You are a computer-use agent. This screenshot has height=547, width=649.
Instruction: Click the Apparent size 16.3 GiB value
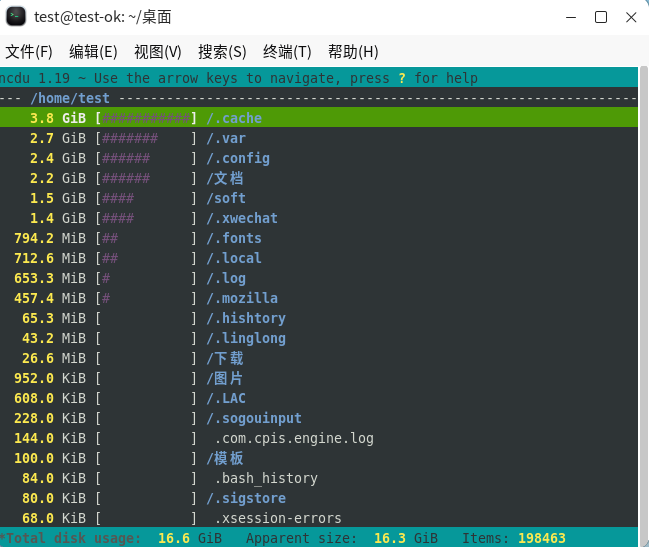tap(406, 538)
